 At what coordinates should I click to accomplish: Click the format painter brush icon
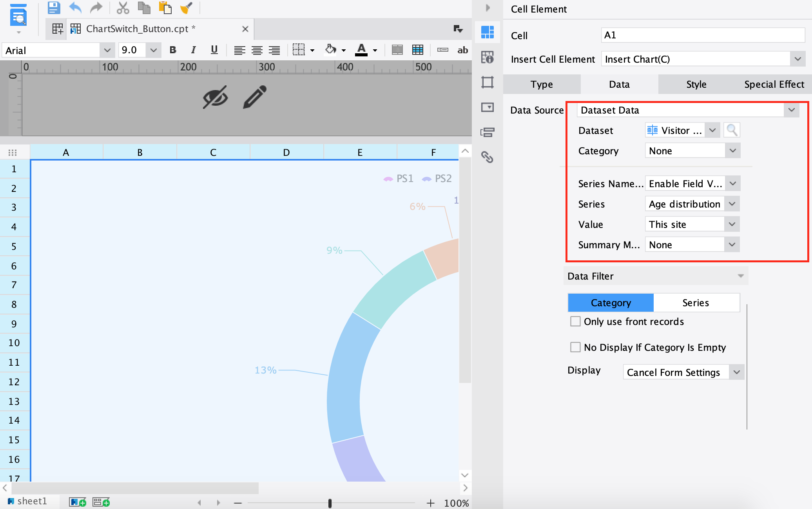pos(186,7)
